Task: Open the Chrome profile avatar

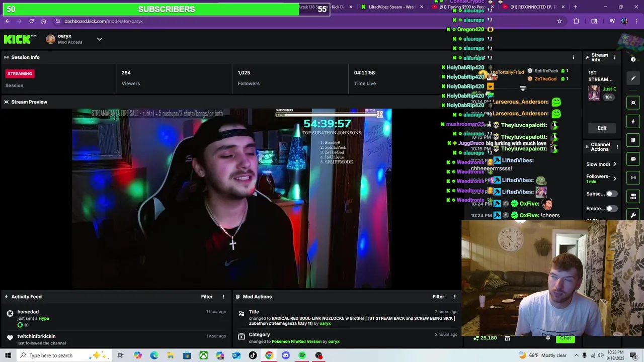Action: click(x=624, y=21)
